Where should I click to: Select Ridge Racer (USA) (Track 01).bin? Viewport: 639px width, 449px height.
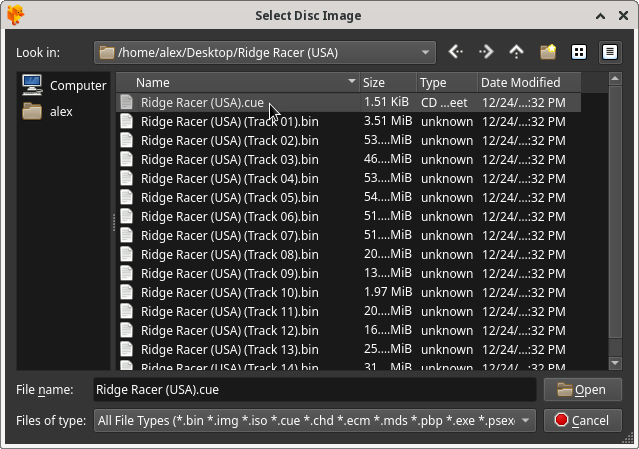(x=230, y=121)
